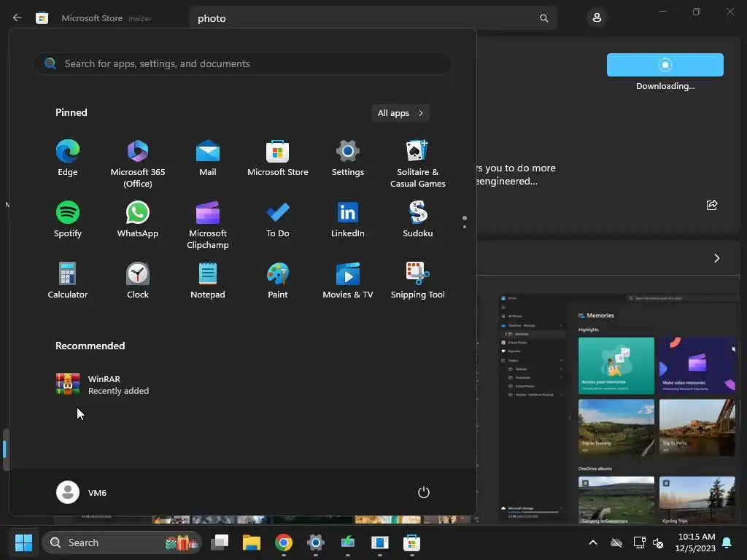Viewport: 747px width, 560px height.
Task: Launch WhatsApp from Start menu
Action: [138, 219]
